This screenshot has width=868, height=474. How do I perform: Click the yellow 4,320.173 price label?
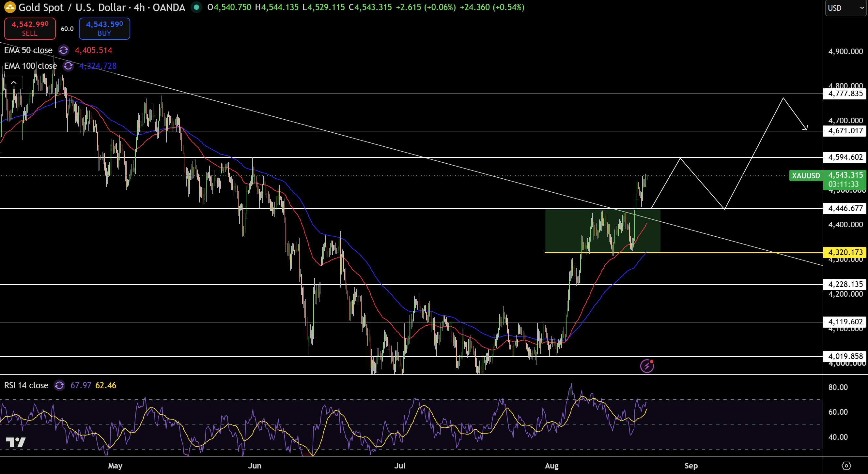(845, 253)
